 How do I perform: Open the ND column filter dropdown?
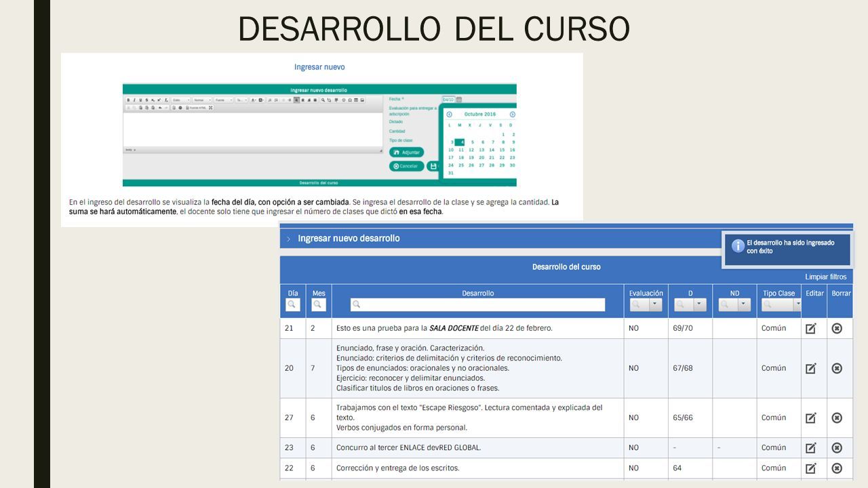coord(745,305)
